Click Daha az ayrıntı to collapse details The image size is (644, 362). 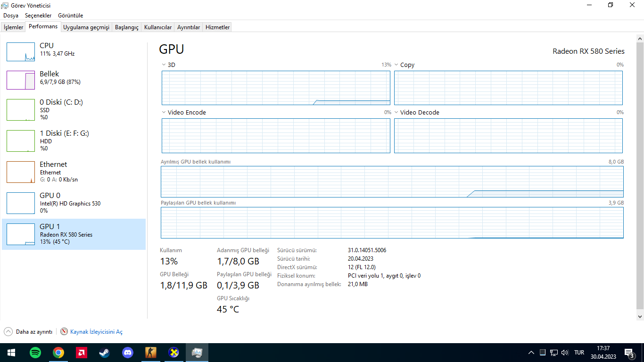click(x=28, y=332)
